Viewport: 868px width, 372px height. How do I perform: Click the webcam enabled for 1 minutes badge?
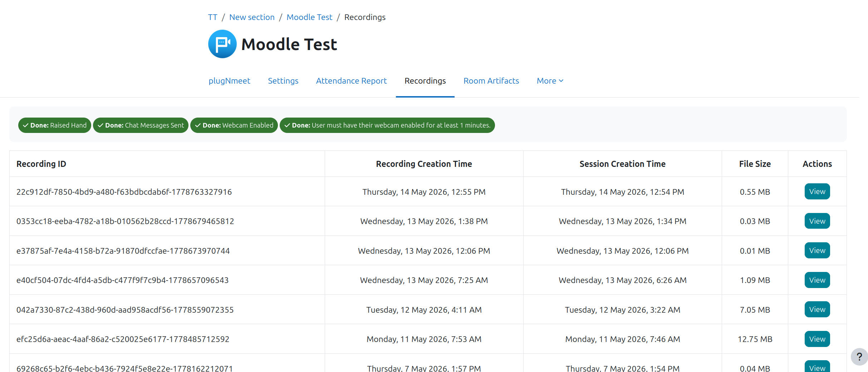coord(387,125)
